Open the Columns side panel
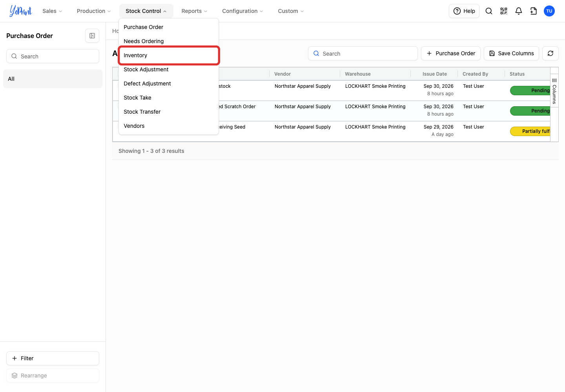Image resolution: width=565 pixels, height=392 pixels. (x=554, y=91)
